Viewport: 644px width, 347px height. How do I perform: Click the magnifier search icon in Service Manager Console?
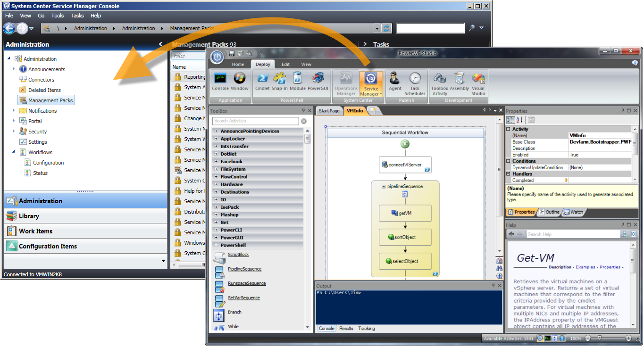click(471, 28)
